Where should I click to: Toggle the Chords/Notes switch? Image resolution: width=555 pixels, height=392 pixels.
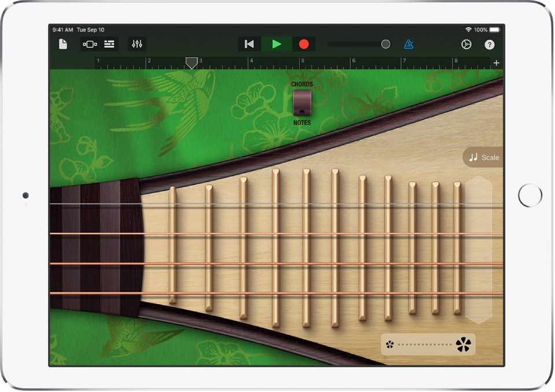coord(302,103)
